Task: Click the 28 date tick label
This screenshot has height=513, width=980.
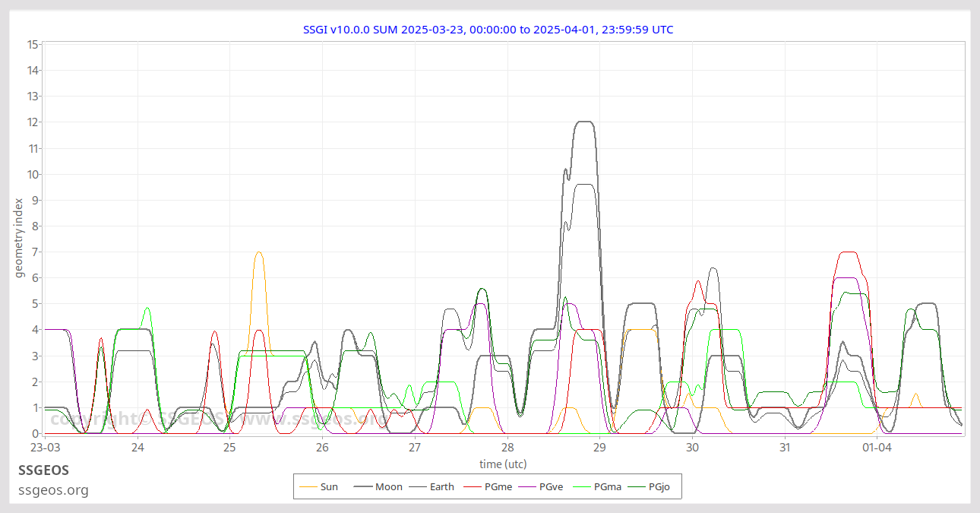Action: tap(507, 448)
